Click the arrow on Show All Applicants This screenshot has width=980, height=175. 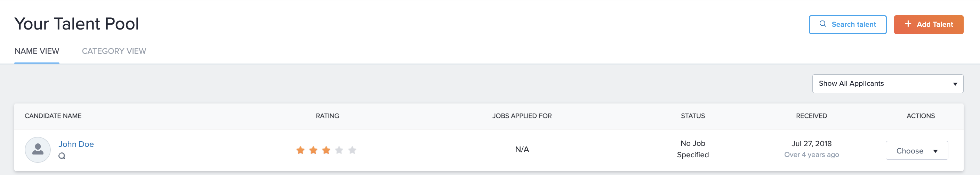point(955,84)
